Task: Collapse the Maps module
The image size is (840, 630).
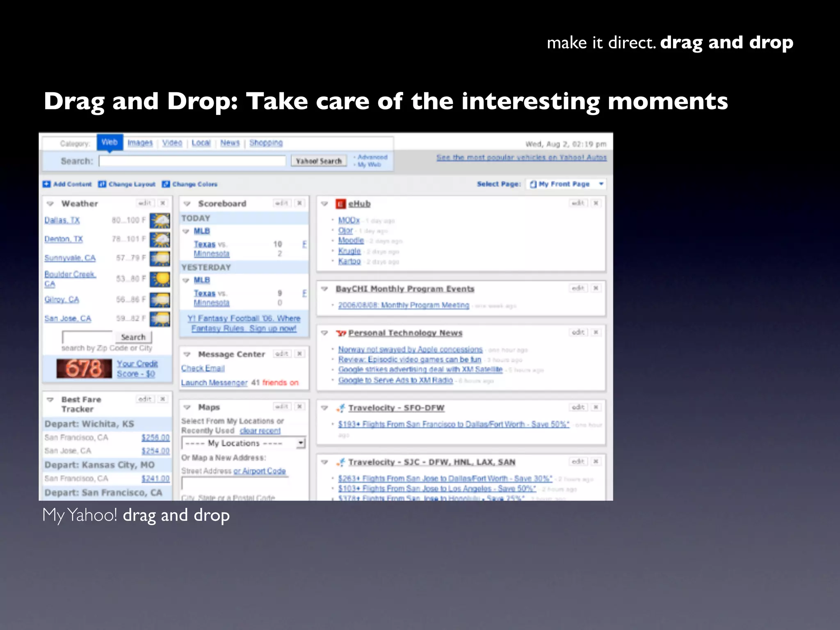Action: [x=187, y=407]
